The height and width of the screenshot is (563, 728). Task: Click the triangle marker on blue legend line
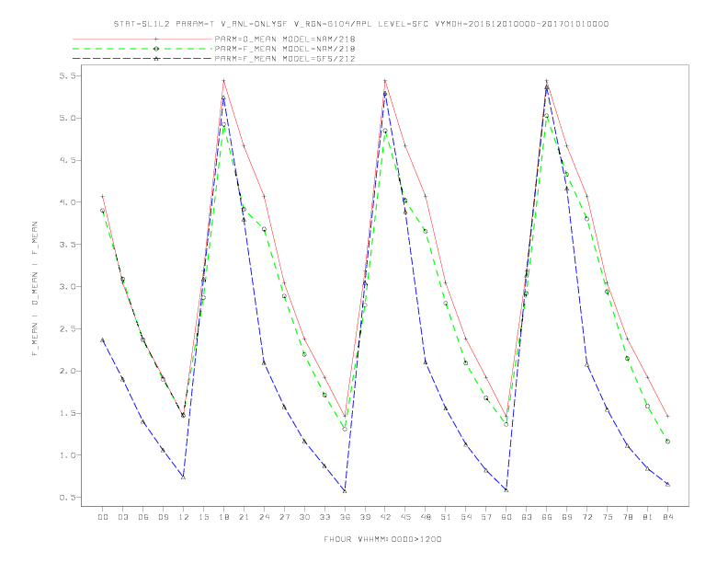pos(156,59)
